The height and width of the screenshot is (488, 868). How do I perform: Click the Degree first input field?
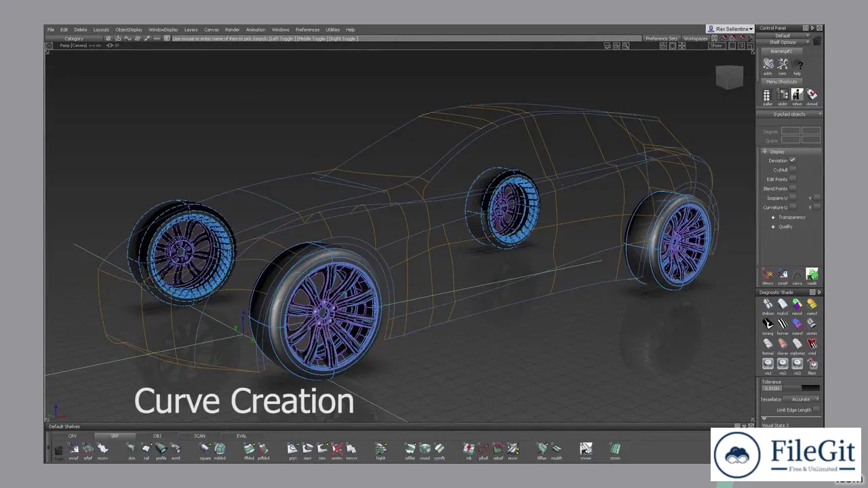790,131
